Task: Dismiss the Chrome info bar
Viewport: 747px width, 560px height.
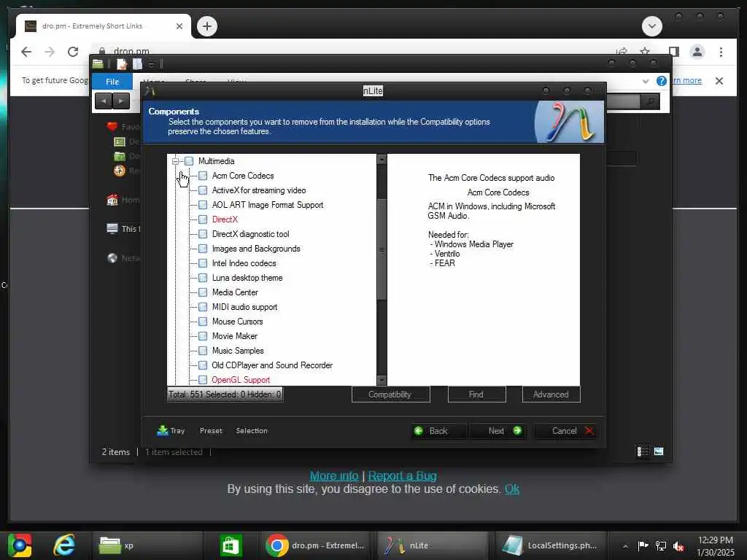Action: pyautogui.click(x=719, y=81)
